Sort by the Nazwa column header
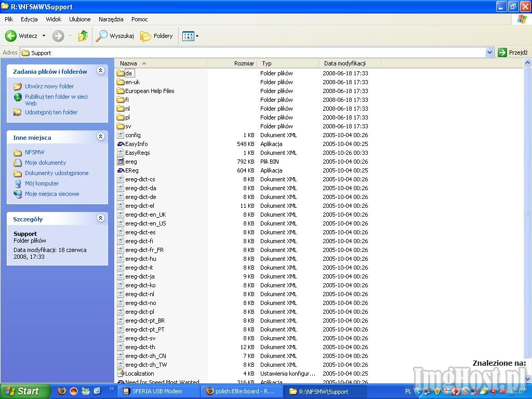532x399 pixels. pos(161,63)
